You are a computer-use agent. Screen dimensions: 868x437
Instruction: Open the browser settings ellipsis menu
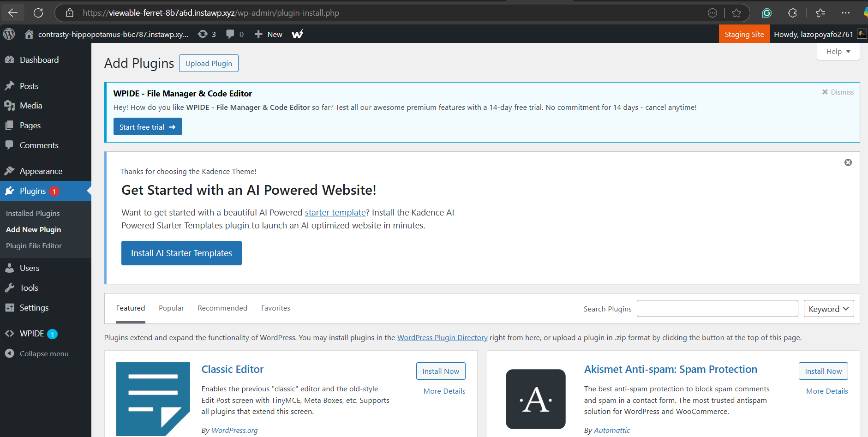(x=845, y=13)
